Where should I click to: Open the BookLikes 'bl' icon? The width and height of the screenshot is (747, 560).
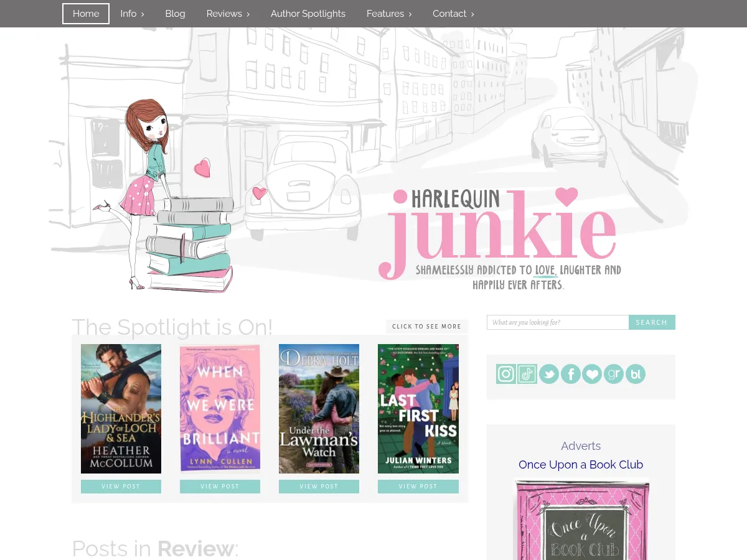pyautogui.click(x=635, y=373)
